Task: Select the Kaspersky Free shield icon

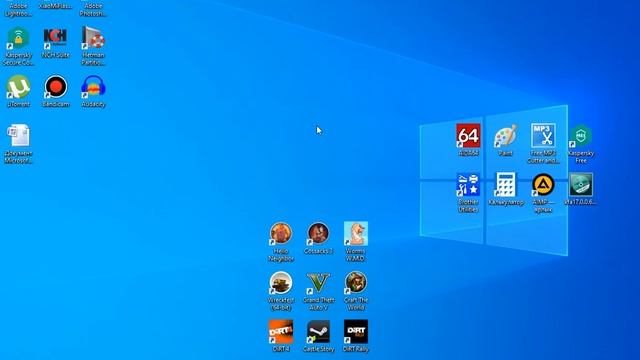Action: click(x=581, y=136)
